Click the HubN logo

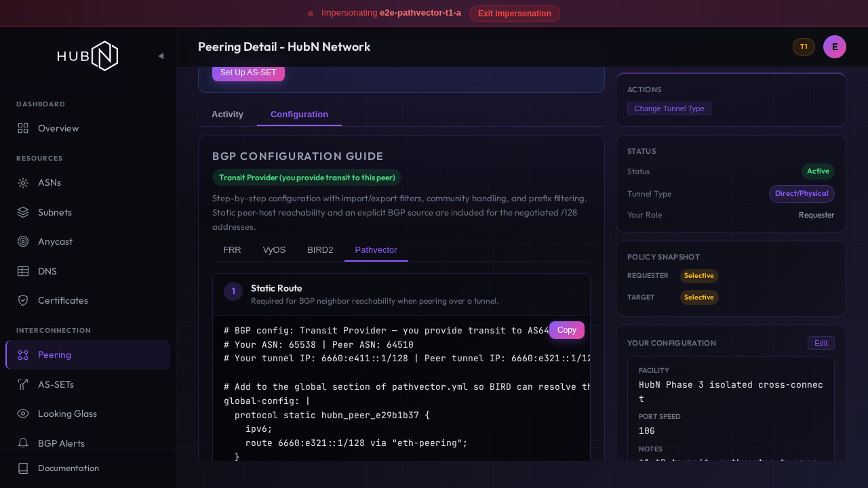click(87, 56)
